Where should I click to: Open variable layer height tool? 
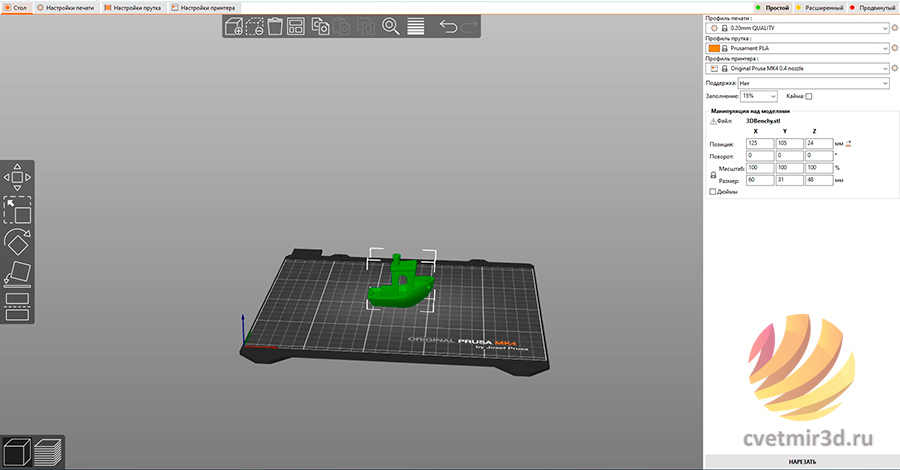416,26
